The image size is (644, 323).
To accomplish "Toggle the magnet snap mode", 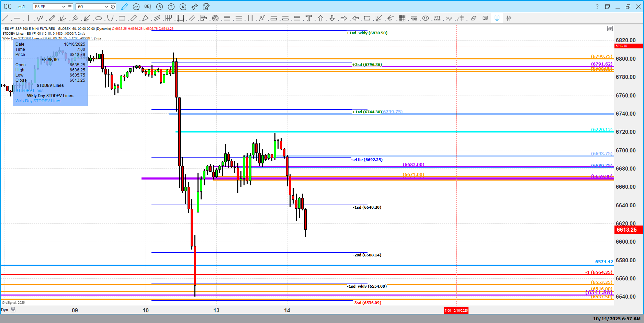I will [x=497, y=18].
